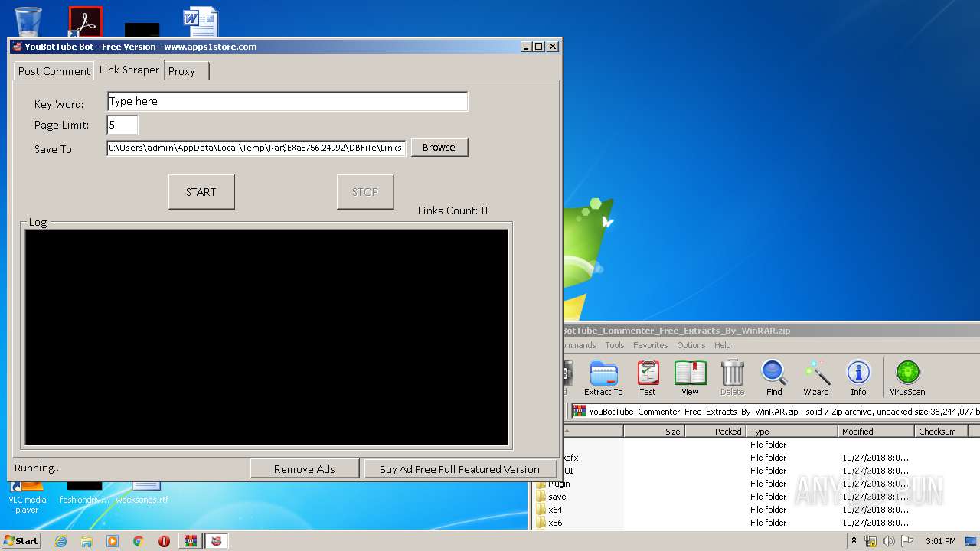Open the weeksongs.rtf desktop file
Image resolution: width=980 pixels, height=551 pixels.
point(142,494)
